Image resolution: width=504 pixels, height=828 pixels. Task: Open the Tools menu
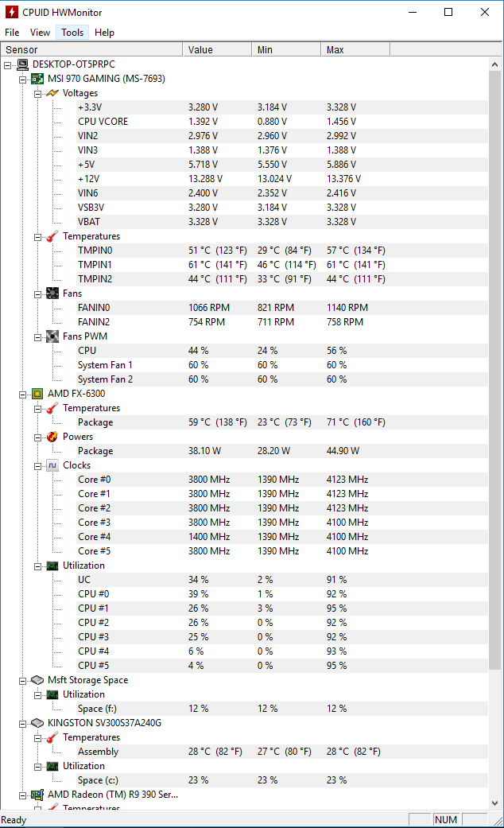(72, 32)
